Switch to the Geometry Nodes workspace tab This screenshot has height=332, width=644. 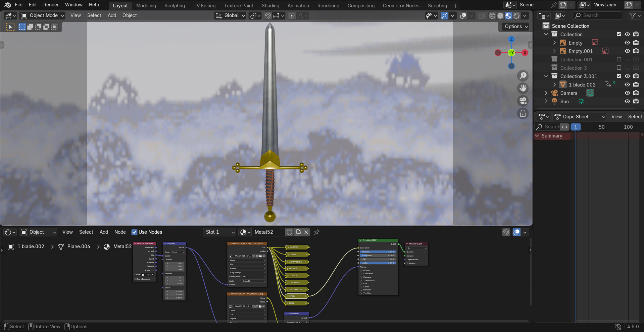pyautogui.click(x=401, y=6)
